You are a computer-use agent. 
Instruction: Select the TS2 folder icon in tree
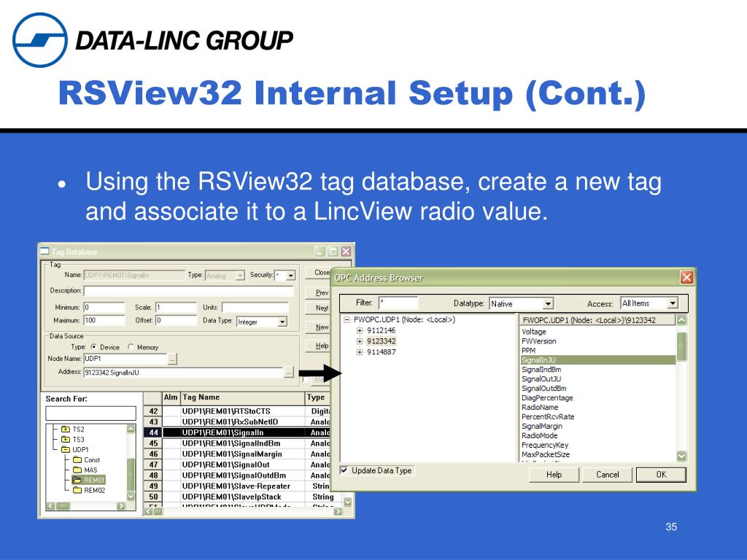pos(66,429)
